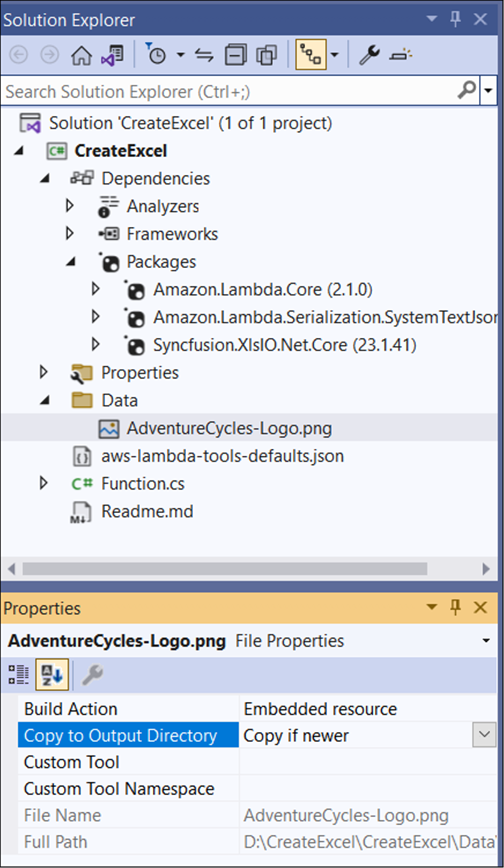Click the horizontal scrollbar thumb
The height and width of the screenshot is (868, 504).
225,569
